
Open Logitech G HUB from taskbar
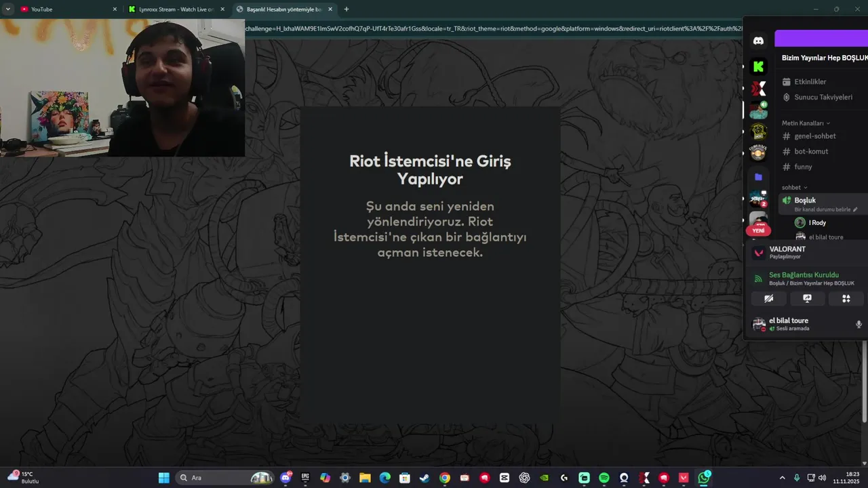[564, 478]
